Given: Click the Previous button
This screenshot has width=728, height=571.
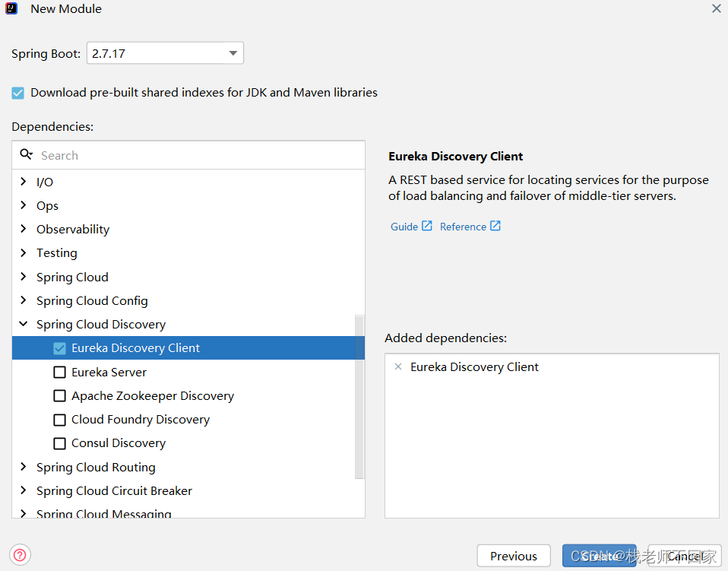Looking at the screenshot, I should [514, 556].
